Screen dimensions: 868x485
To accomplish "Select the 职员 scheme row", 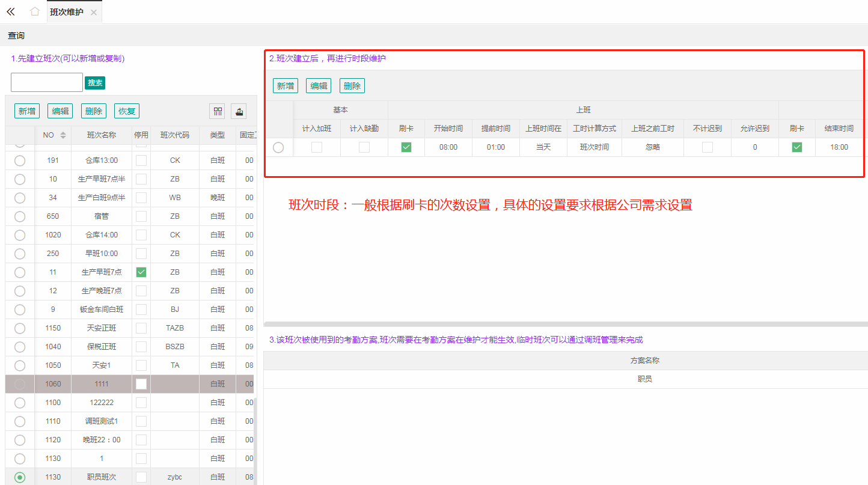I will (644, 379).
